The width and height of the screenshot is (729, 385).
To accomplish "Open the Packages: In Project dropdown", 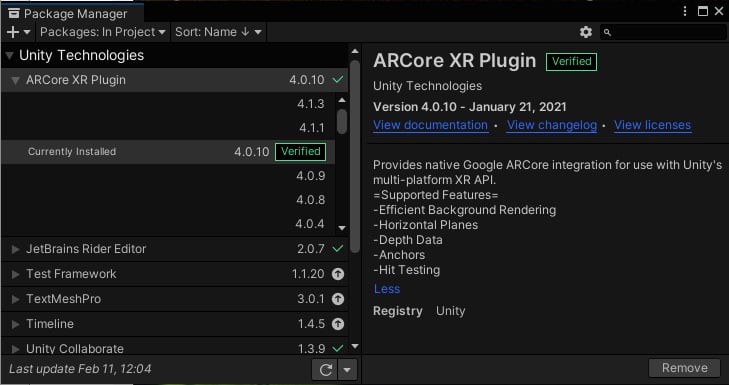I will 103,32.
